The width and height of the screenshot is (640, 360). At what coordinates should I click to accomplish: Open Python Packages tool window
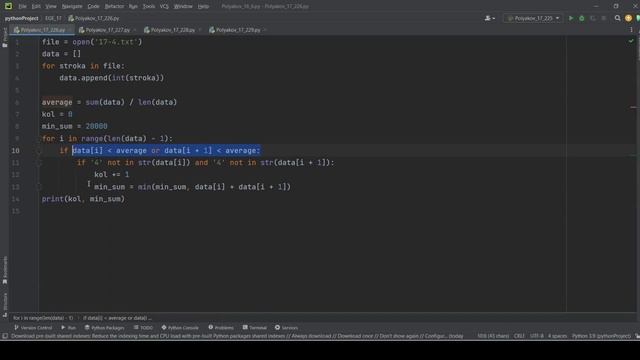coord(104,327)
